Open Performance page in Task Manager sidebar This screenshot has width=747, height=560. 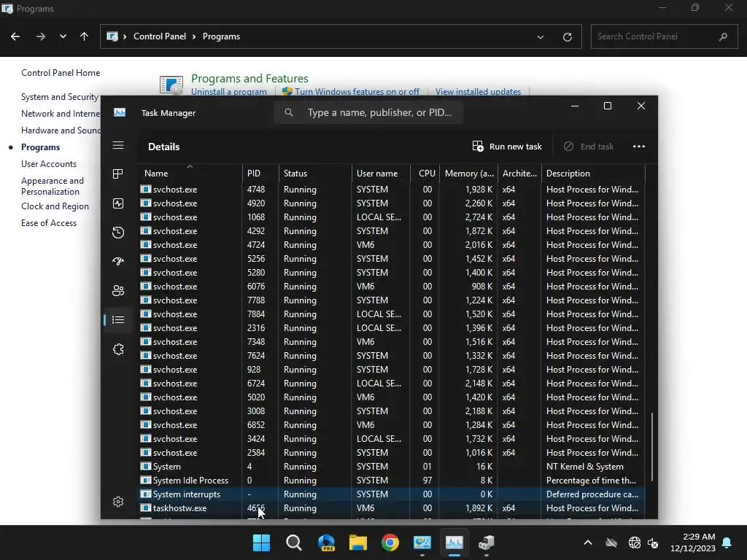pos(118,203)
